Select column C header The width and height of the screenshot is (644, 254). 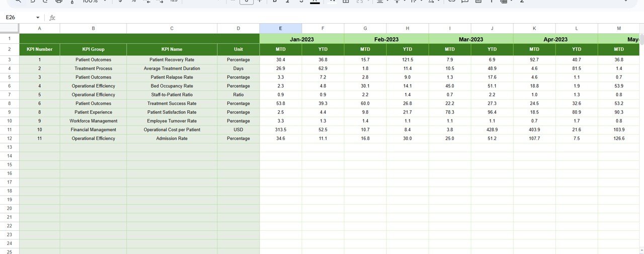pyautogui.click(x=172, y=29)
